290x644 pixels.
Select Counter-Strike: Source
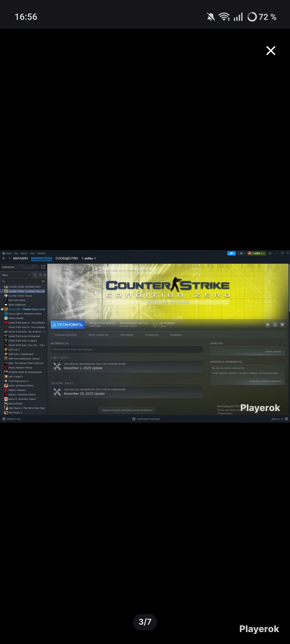click(20, 296)
